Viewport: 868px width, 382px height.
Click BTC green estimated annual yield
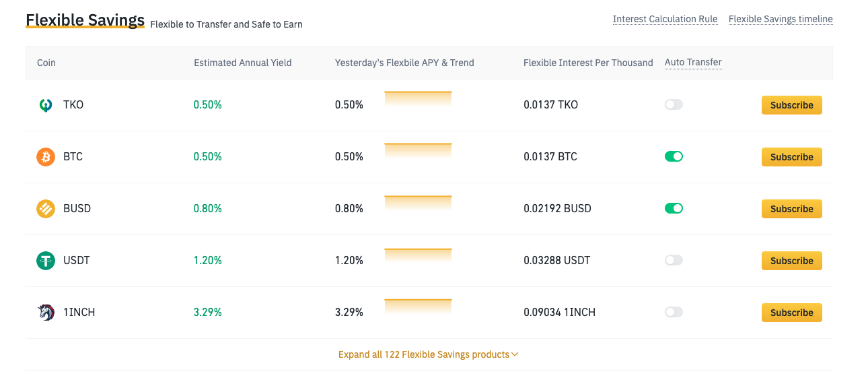[208, 157]
